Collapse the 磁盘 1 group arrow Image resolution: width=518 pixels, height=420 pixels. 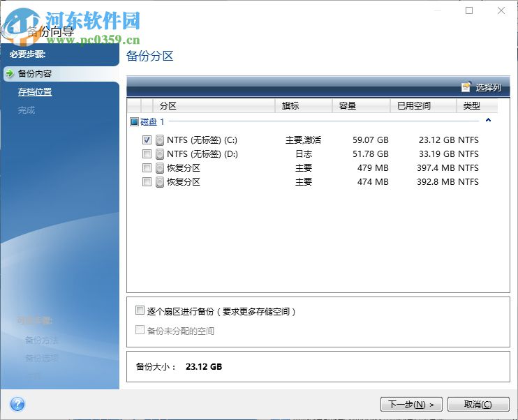(488, 120)
